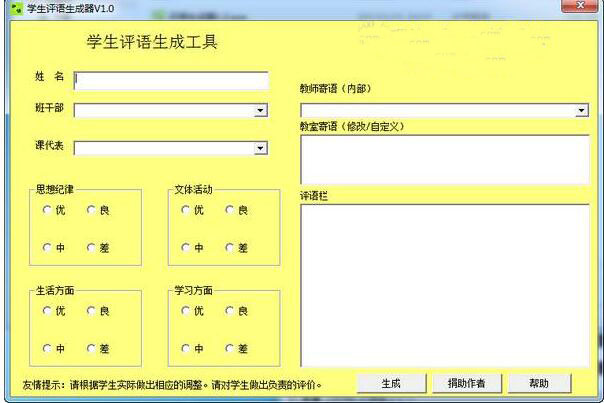604x403 pixels.
Task: Focus the 姓名 text input field
Action: tap(171, 80)
